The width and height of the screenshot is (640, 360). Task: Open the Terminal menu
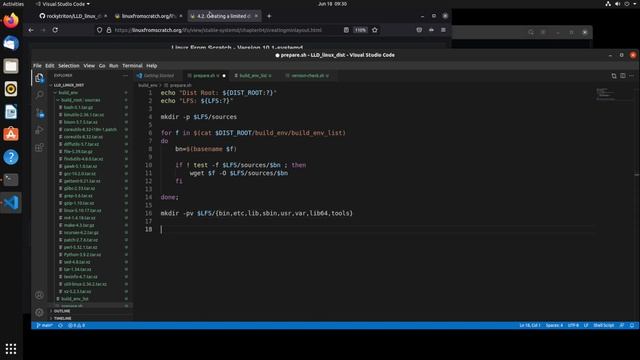coord(132,66)
